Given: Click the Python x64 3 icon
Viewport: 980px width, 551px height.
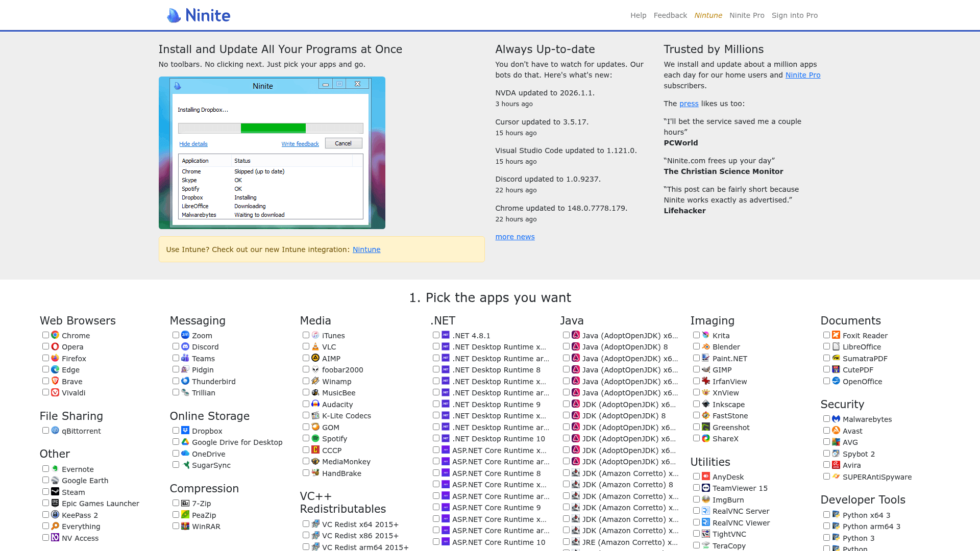Looking at the screenshot, I should [x=836, y=515].
